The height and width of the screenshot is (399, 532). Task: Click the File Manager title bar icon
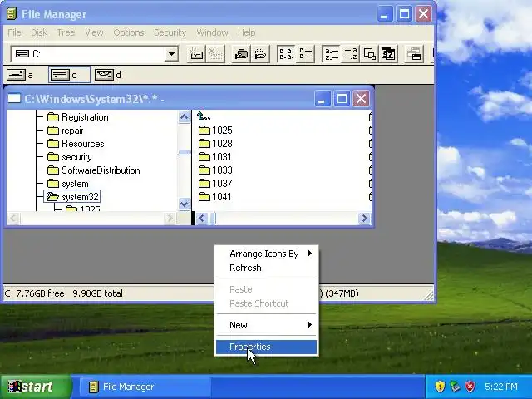12,14
